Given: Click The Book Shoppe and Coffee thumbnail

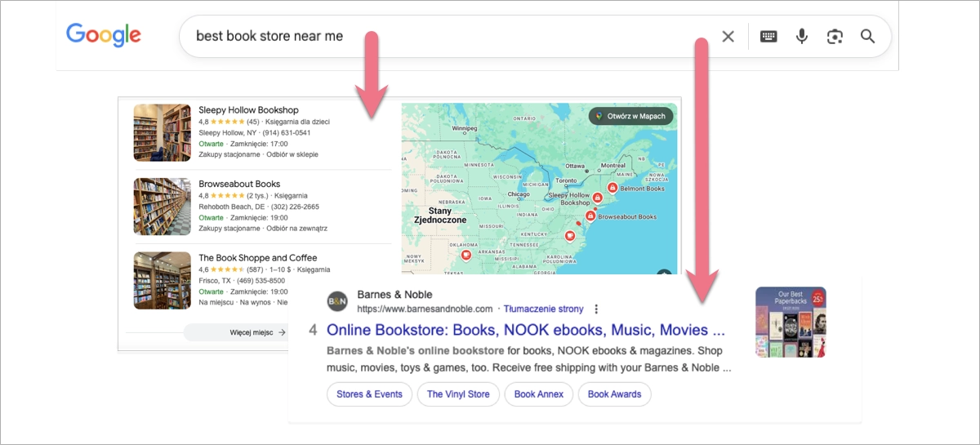Looking at the screenshot, I should tap(163, 280).
